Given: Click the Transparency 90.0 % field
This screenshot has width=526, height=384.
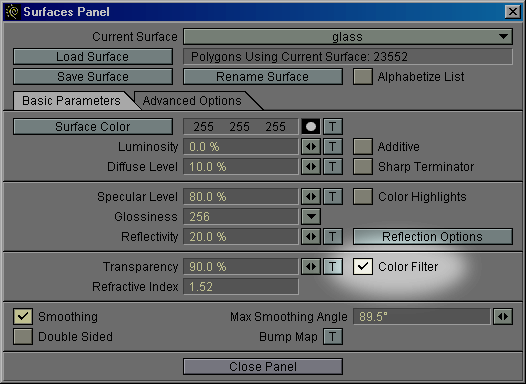Looking at the screenshot, I should [x=241, y=267].
